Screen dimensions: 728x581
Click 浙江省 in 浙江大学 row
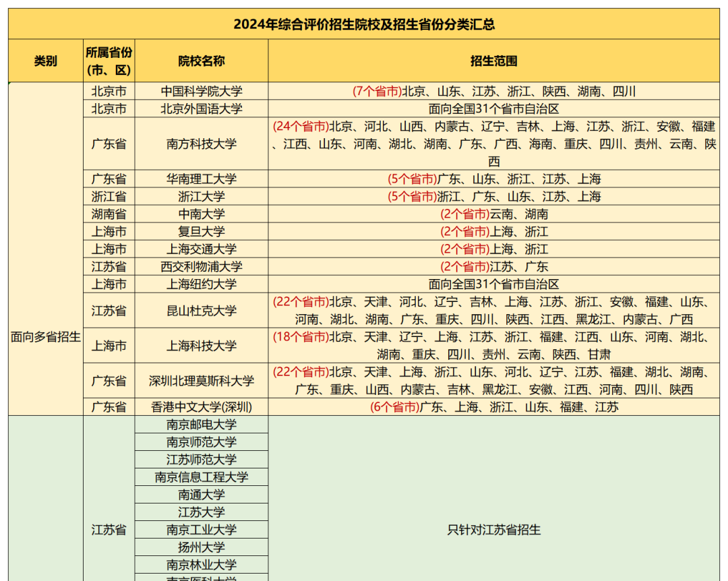(x=109, y=196)
